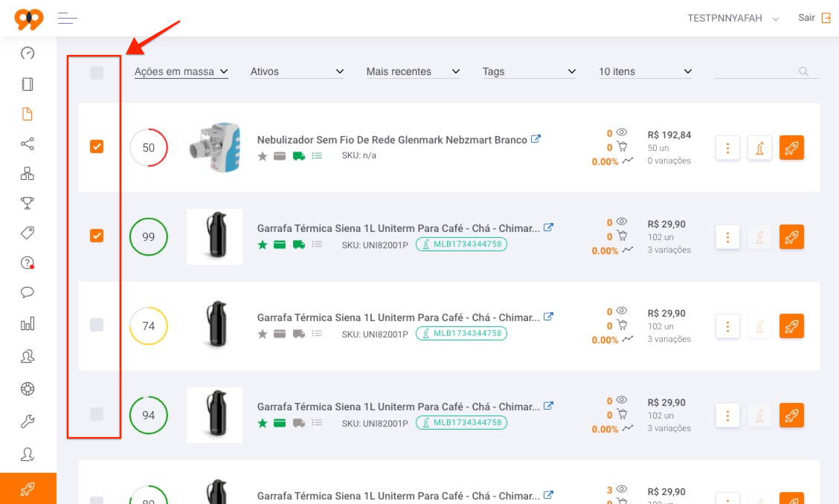Open the price tag sidebar icon

coord(28,233)
